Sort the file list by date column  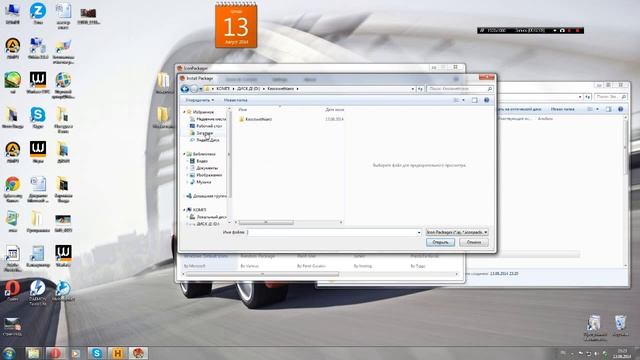point(334,109)
